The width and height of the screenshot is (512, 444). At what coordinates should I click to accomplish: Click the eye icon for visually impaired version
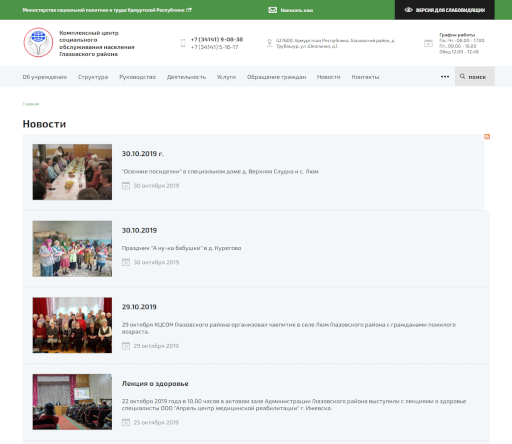408,10
